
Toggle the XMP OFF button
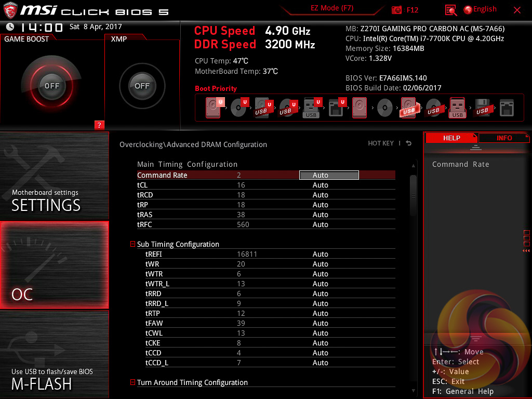pos(142,86)
